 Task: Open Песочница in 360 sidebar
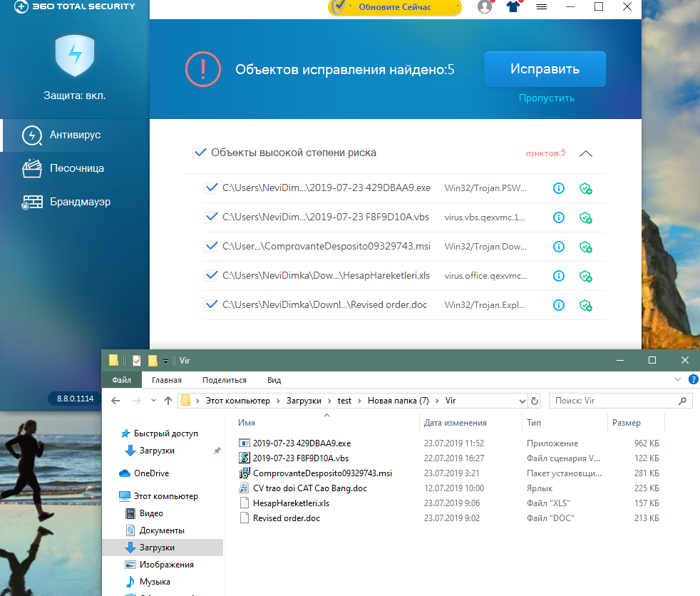[x=75, y=168]
